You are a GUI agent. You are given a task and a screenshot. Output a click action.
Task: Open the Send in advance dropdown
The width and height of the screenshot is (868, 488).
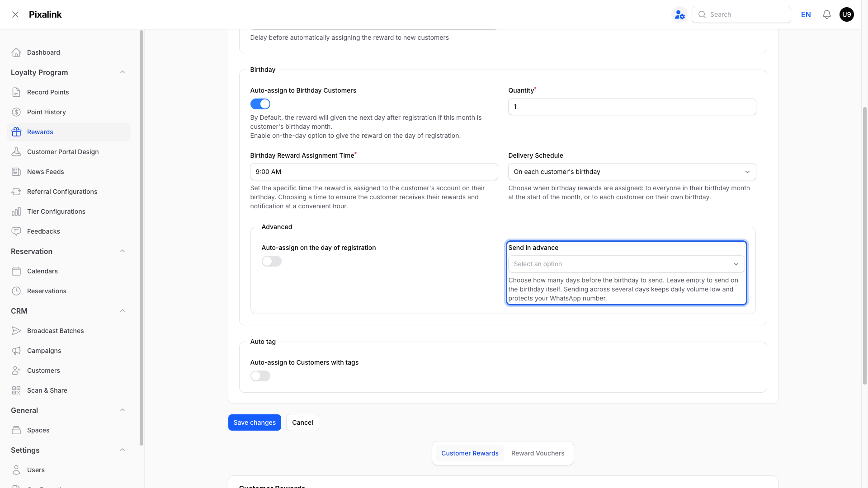(627, 264)
